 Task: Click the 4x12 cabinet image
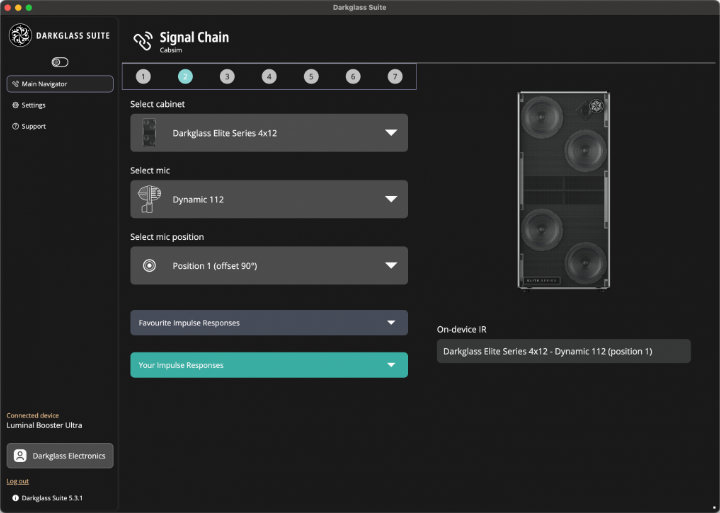point(563,191)
